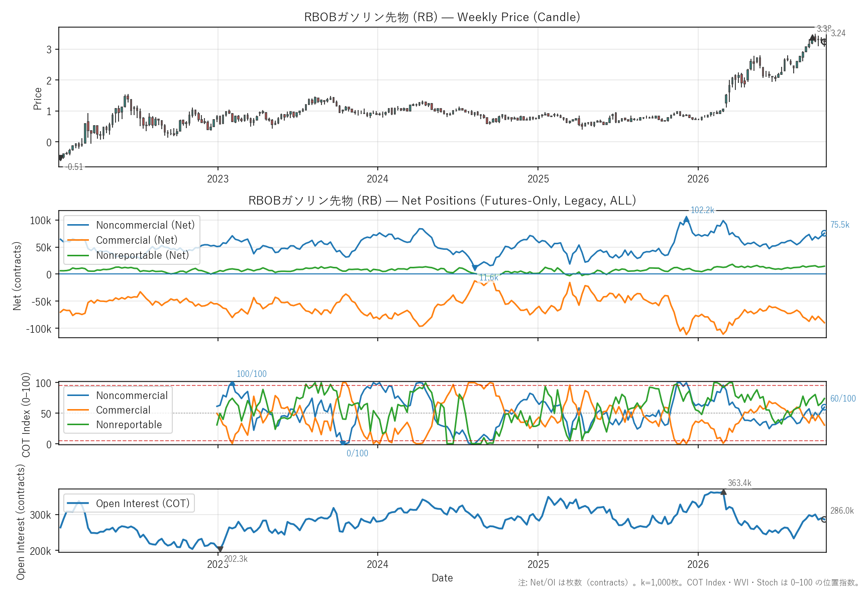The width and height of the screenshot is (868, 593).
Task: Click the 75.5k latest net position circle
Action: coord(824,233)
